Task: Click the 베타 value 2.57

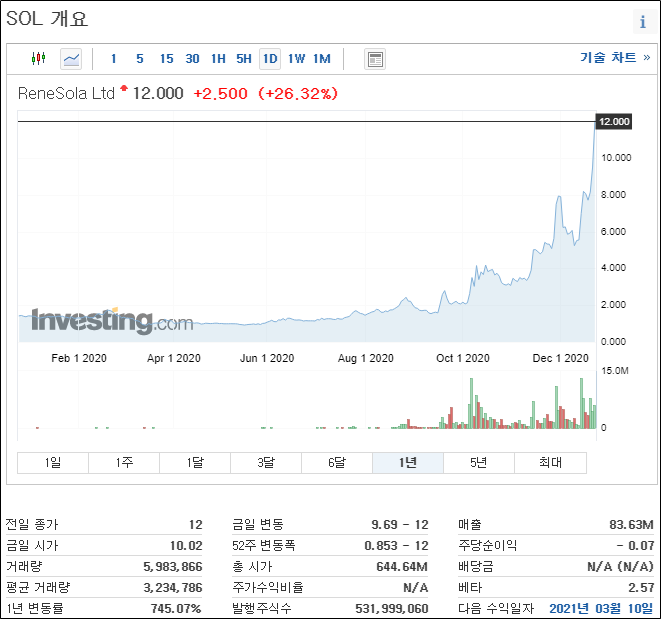Action: (641, 588)
